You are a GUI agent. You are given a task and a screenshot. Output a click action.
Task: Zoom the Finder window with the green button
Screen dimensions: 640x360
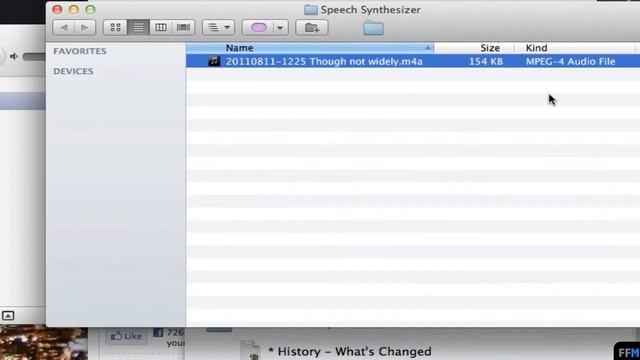pyautogui.click(x=90, y=9)
